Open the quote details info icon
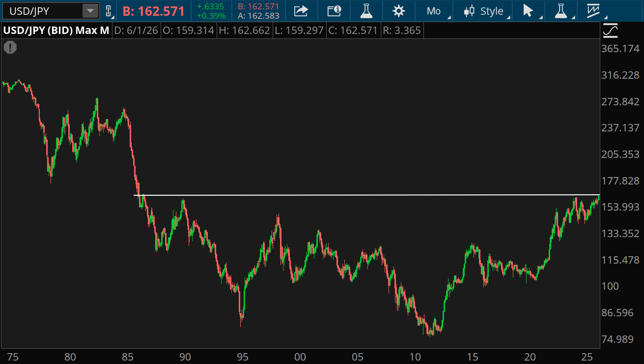The width and height of the screenshot is (644, 364). coord(334,11)
